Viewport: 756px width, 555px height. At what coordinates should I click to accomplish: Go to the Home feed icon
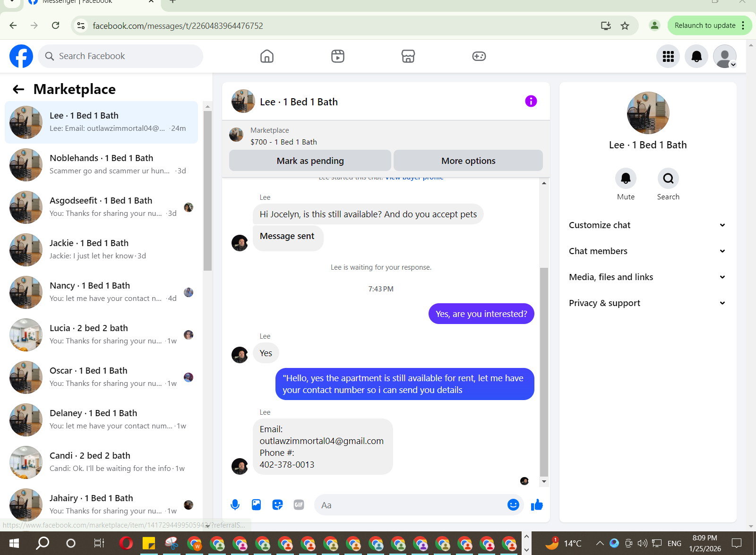[267, 56]
